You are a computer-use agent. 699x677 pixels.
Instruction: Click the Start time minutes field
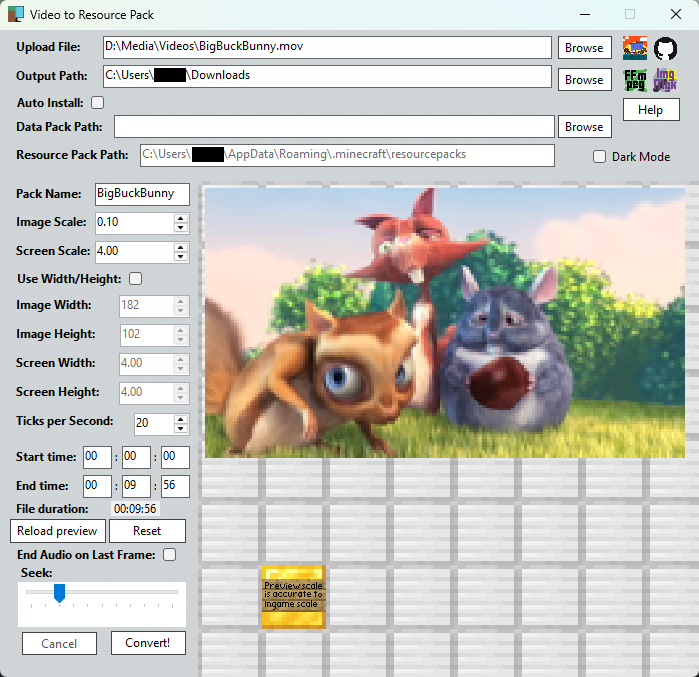136,457
